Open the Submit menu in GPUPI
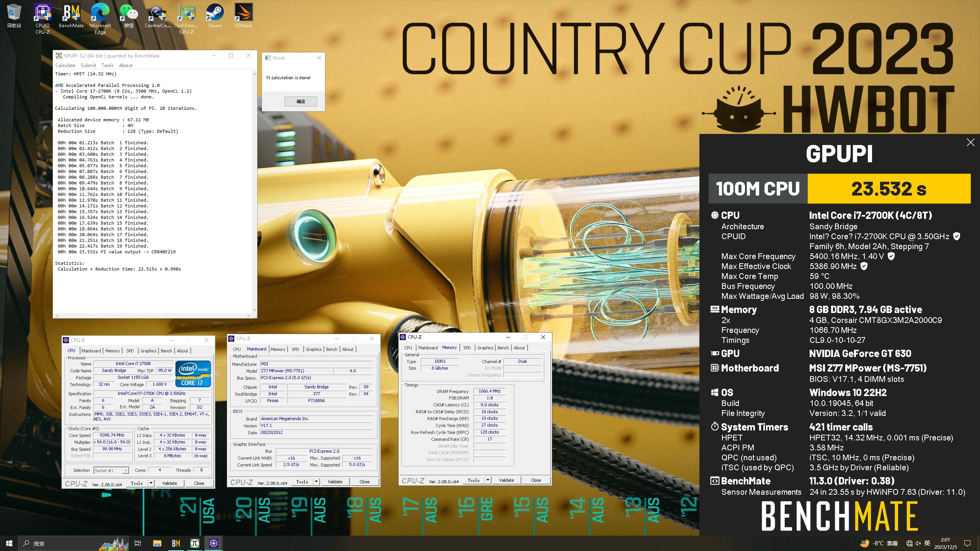The height and width of the screenshot is (551, 980). click(x=88, y=65)
